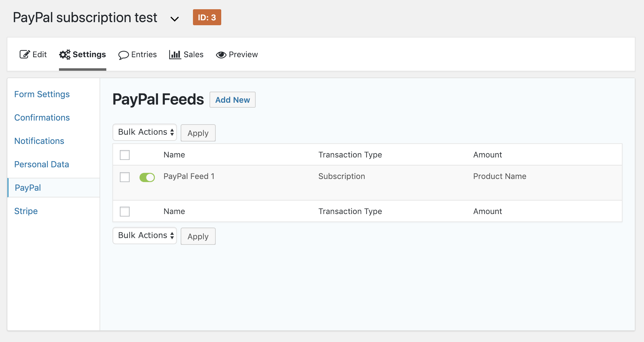This screenshot has height=342, width=644.
Task: Switch to the Edit tab
Action: 33,54
